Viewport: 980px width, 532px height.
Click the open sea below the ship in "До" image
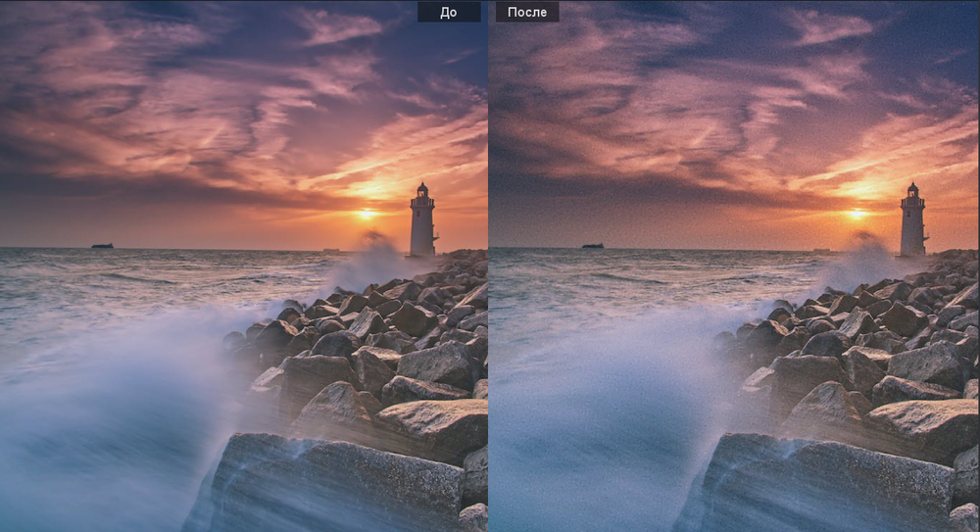pos(102,284)
